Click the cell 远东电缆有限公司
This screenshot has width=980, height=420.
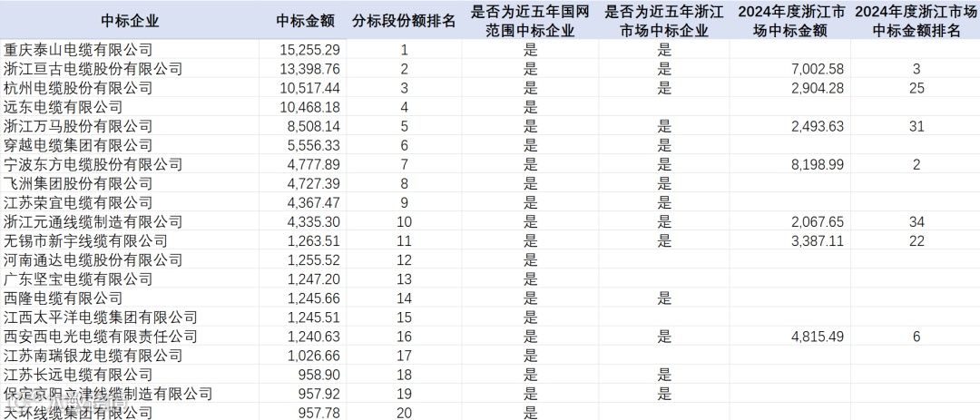(x=63, y=107)
